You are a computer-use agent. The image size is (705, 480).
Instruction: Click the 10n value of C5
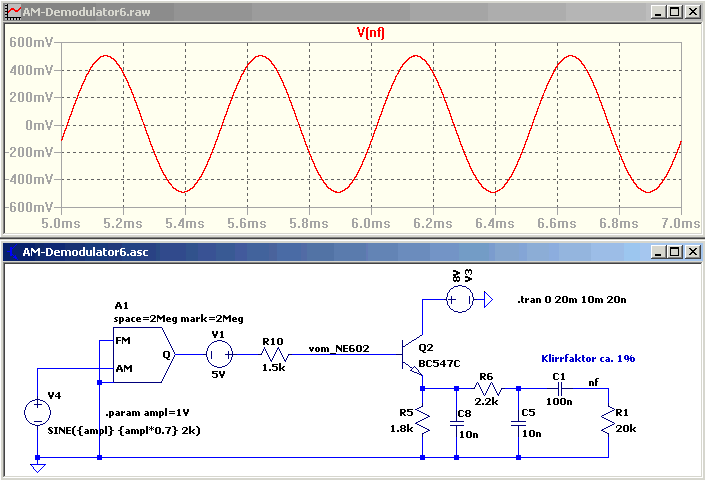531,434
